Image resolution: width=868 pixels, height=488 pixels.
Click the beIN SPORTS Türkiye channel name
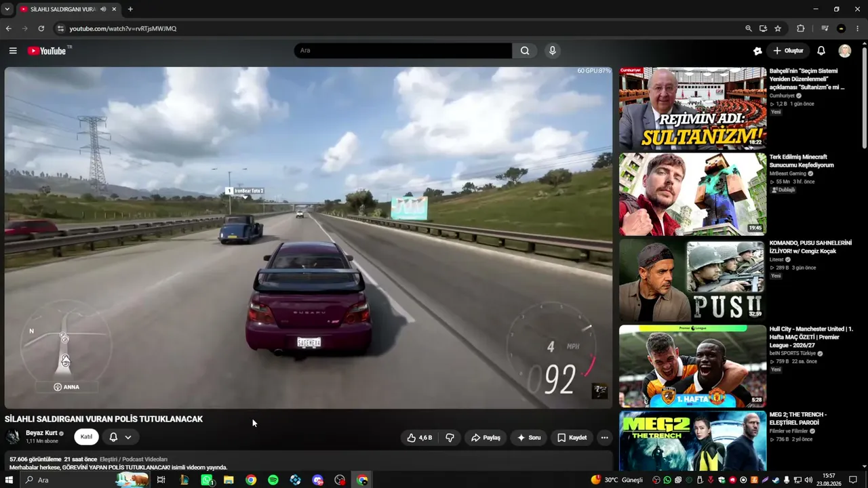click(793, 353)
